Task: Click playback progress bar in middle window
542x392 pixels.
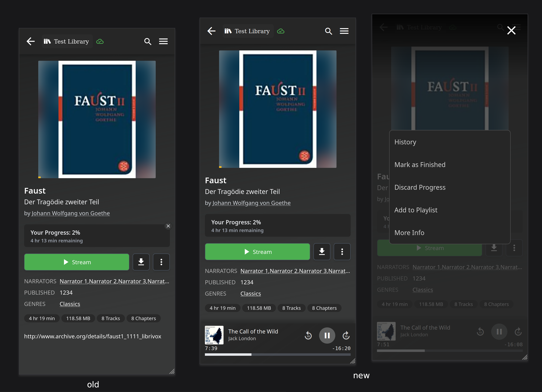Action: [278, 355]
